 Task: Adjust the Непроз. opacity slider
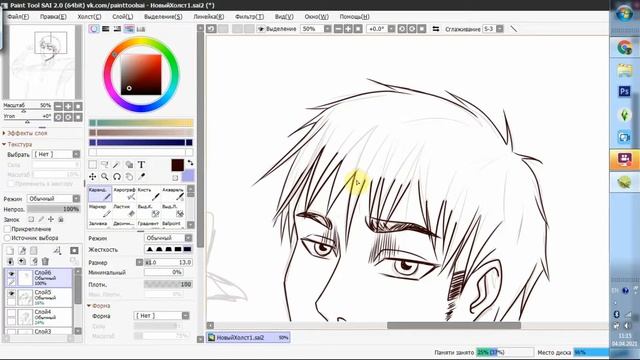53,209
